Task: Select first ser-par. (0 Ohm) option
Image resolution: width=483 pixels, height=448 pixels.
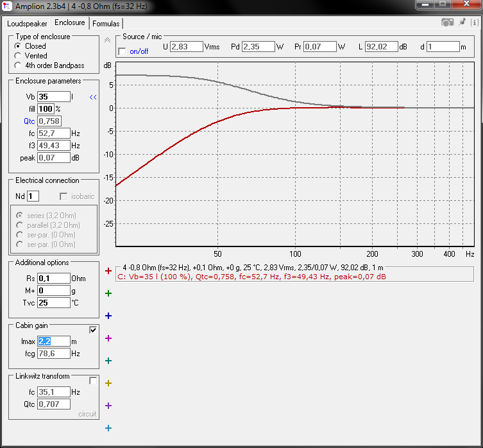Action: coord(20,235)
